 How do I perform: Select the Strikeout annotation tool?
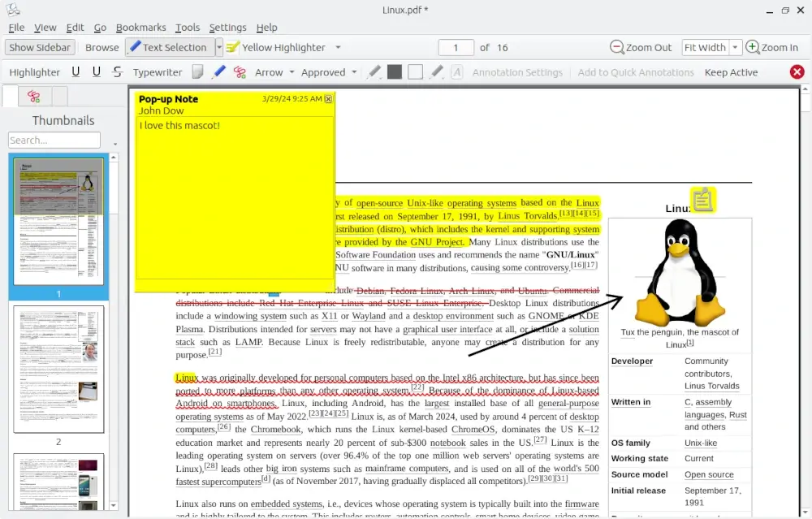point(118,72)
